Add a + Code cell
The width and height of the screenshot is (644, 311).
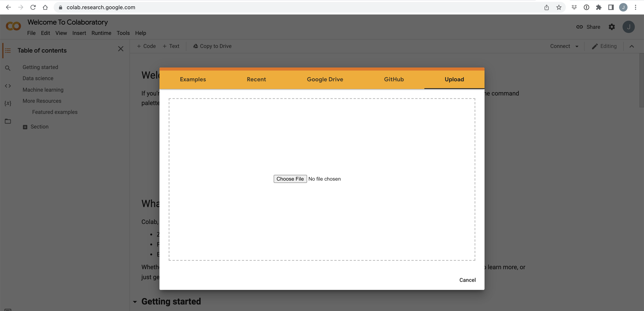click(x=146, y=46)
